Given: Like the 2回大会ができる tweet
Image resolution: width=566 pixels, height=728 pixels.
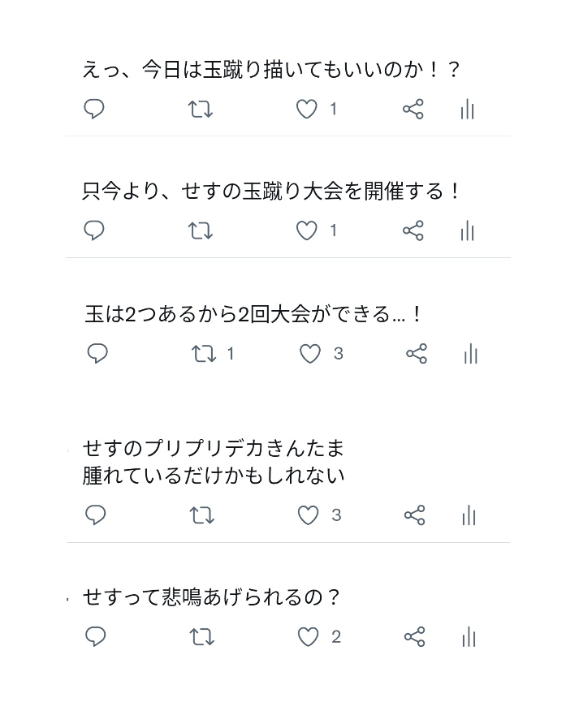Looking at the screenshot, I should point(310,353).
